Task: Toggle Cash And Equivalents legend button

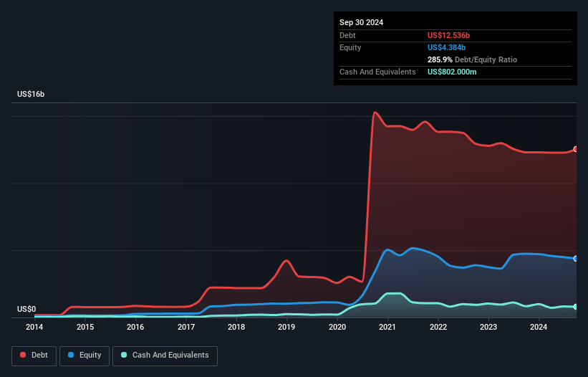Action: point(165,355)
